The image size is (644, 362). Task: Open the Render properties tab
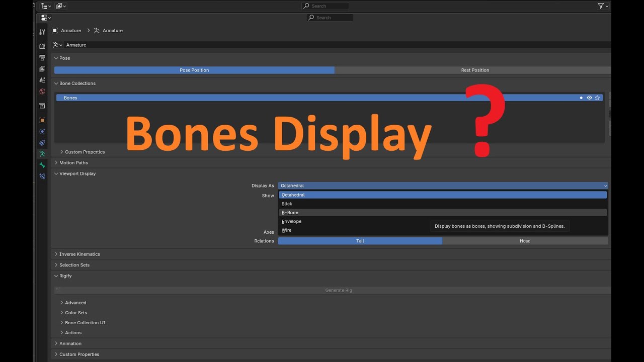42,46
